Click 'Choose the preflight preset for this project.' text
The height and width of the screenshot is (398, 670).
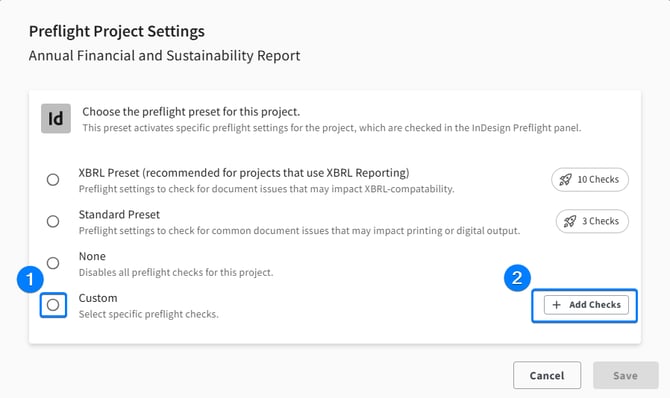pyautogui.click(x=191, y=112)
